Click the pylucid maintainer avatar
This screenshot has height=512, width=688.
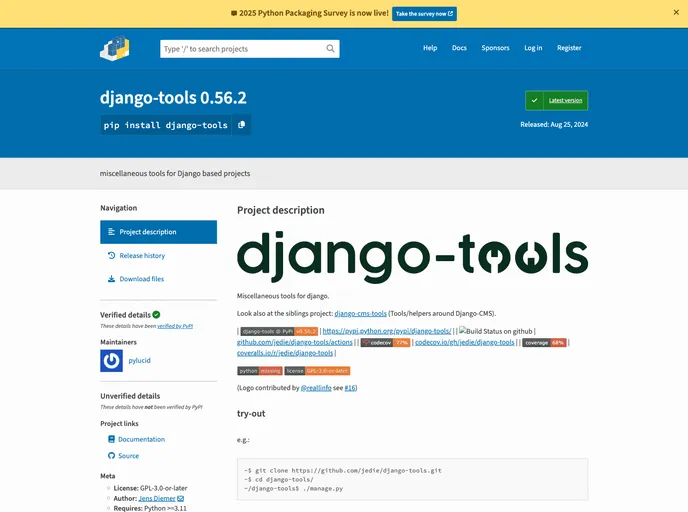point(111,361)
